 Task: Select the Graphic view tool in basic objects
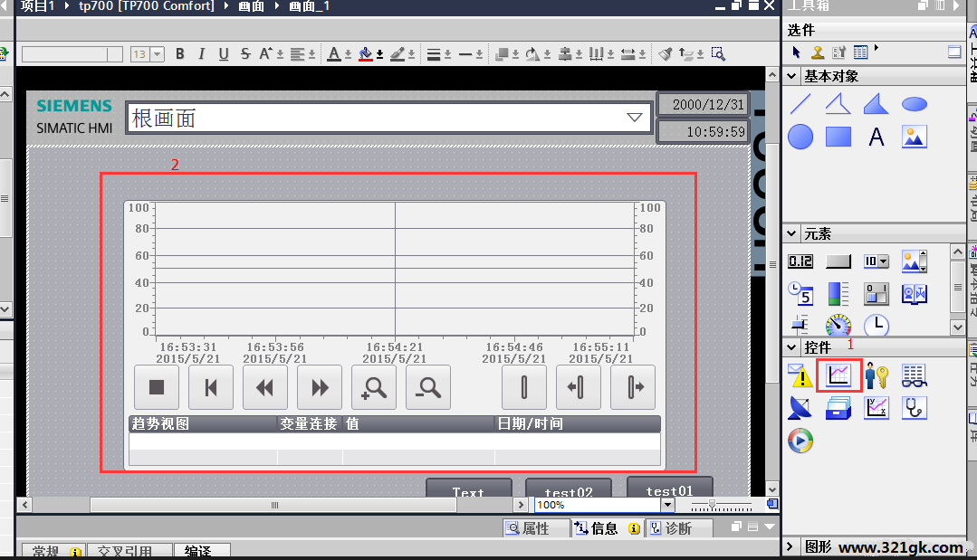(x=914, y=137)
